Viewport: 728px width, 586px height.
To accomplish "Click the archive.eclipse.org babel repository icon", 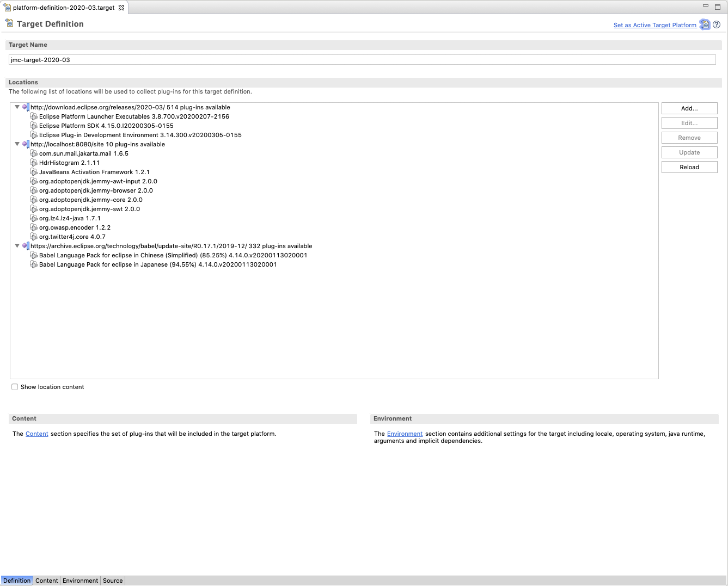I will [x=26, y=246].
